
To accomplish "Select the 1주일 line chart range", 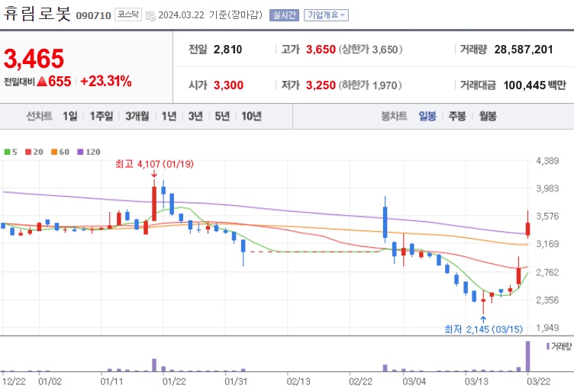I will click(102, 116).
